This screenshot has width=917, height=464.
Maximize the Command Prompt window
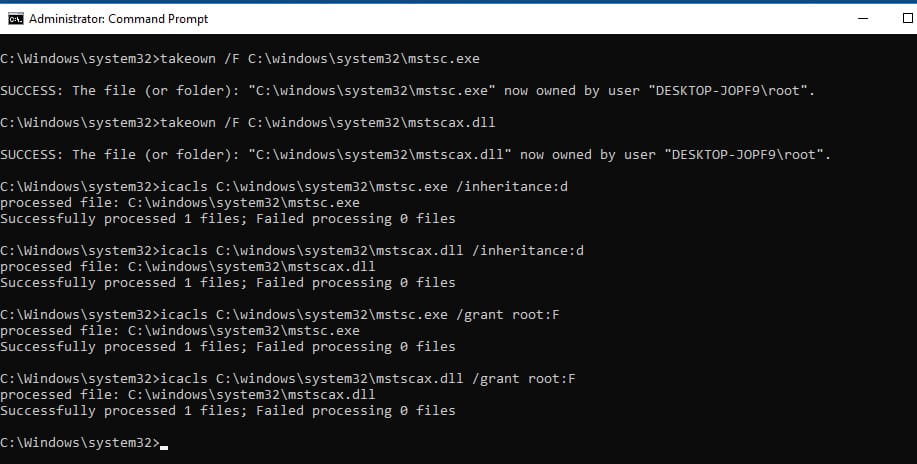908,19
